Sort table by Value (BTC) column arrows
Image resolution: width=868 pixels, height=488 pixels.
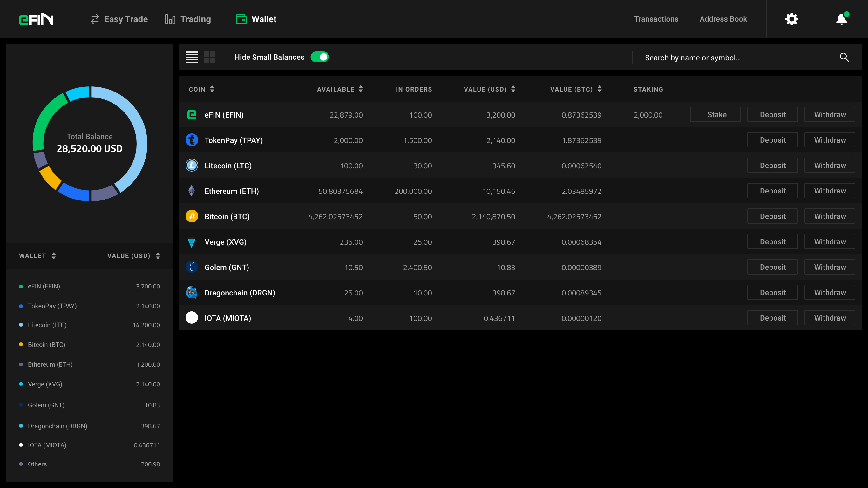coord(600,89)
